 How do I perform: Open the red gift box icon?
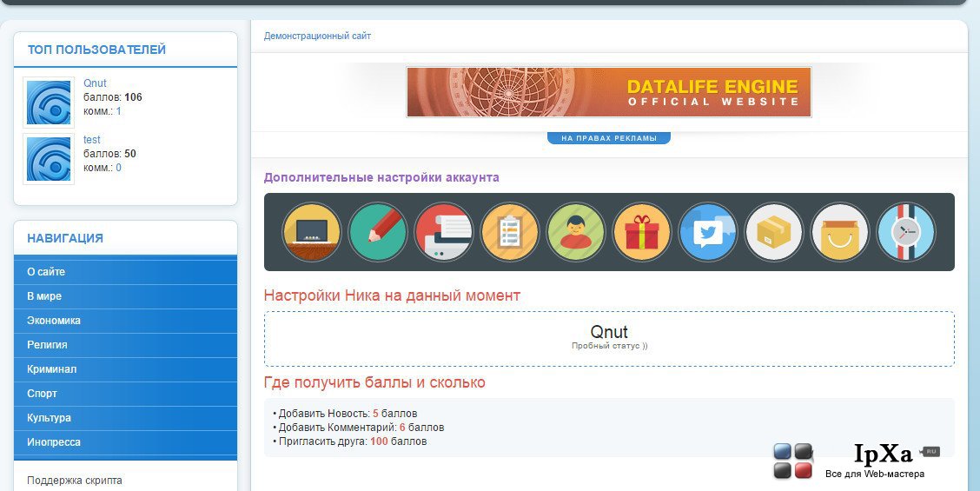tap(642, 232)
